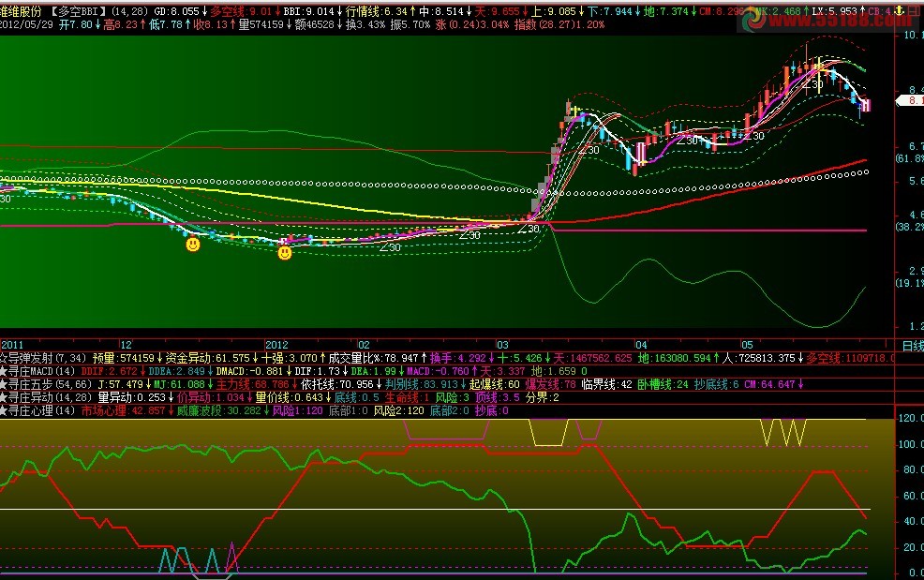
Task: Click the GD:8.055 value in header
Action: pyautogui.click(x=176, y=11)
